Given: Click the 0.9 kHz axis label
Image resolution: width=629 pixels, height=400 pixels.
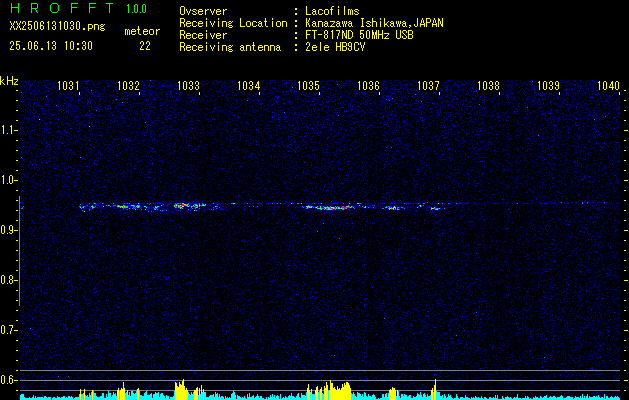Looking at the screenshot, I should tap(8, 230).
